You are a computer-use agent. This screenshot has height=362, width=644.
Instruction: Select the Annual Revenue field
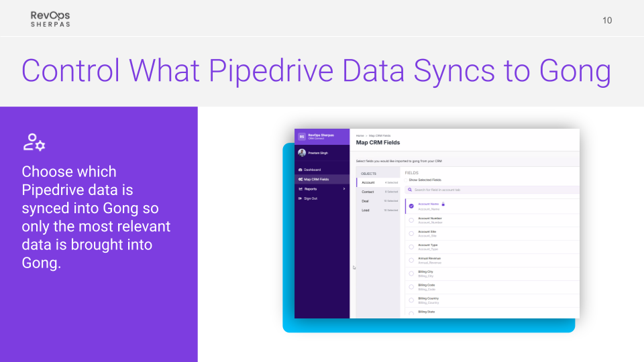click(x=411, y=261)
